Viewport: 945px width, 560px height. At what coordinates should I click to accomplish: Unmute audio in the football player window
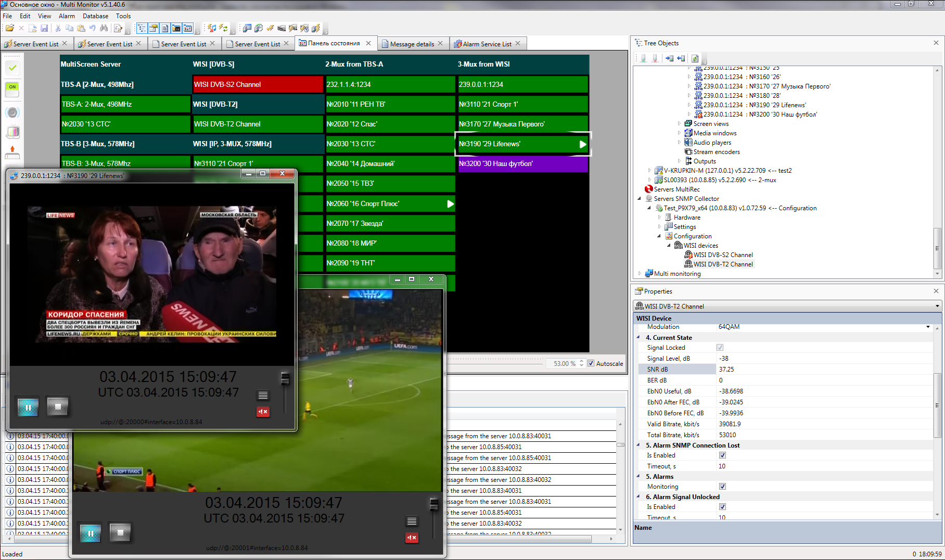pos(412,538)
